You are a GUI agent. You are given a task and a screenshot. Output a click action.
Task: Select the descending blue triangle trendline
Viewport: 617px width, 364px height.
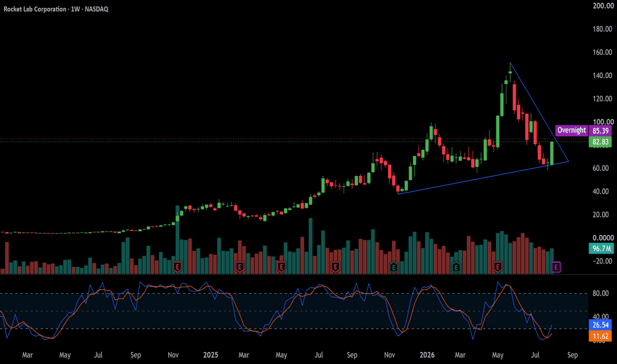coord(539,112)
